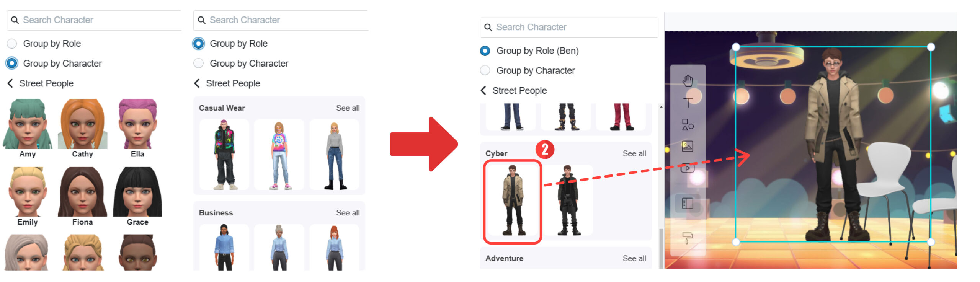Click See all next to Cyber
Screen dimensions: 980x282
pyautogui.click(x=634, y=153)
